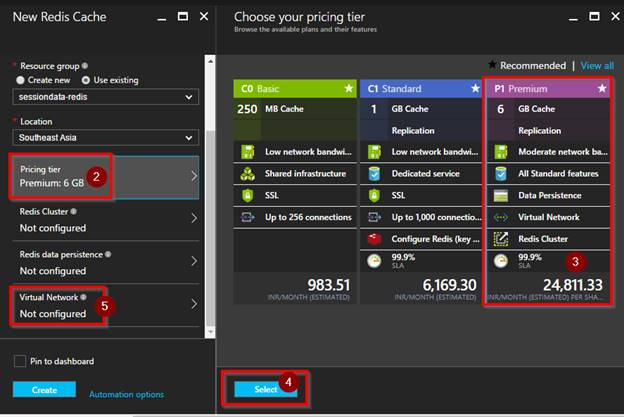The height and width of the screenshot is (417, 624).
Task: Click the star on P1 Premium header
Action: click(x=602, y=88)
